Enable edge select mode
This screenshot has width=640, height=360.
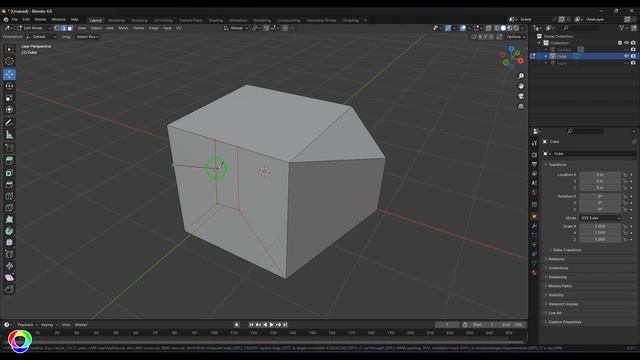pos(64,28)
